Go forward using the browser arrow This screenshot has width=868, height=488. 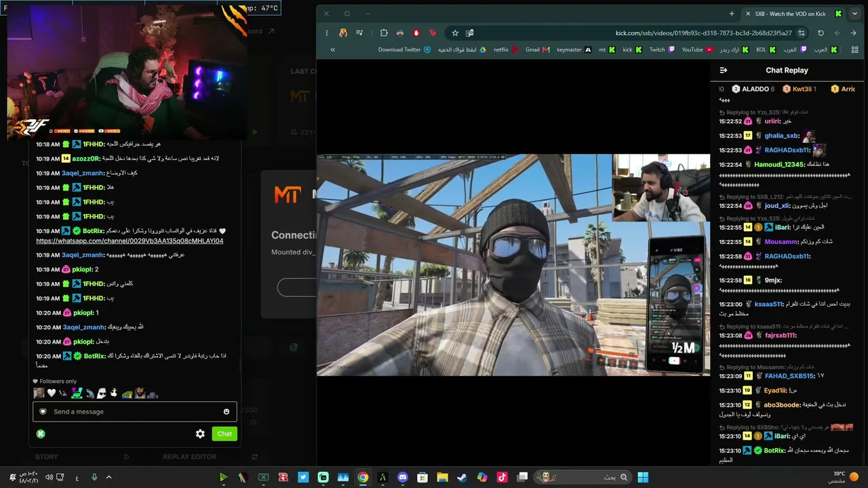click(x=853, y=33)
